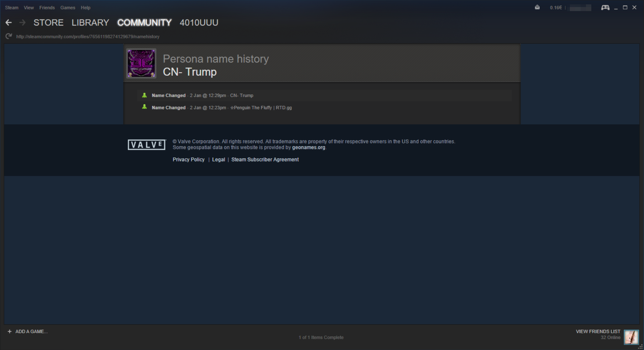This screenshot has height=350, width=644.
Task: Open the 4010UUU profile tab
Action: click(199, 23)
